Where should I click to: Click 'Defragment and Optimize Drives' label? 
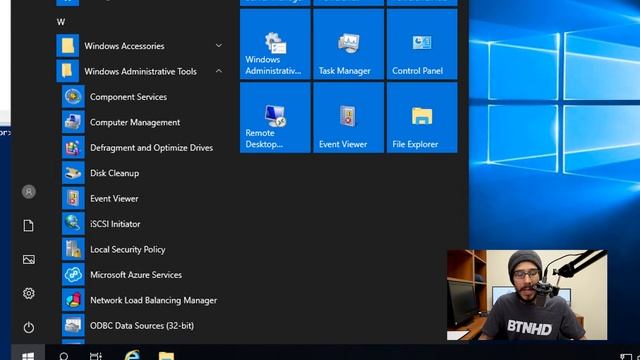(x=151, y=147)
